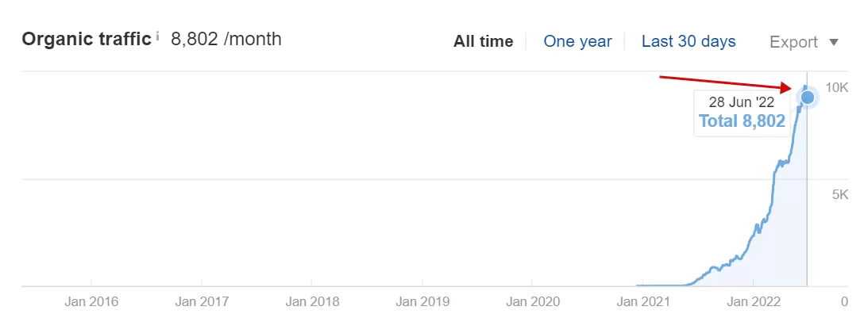
Task: Click the Organic traffic heading
Action: [x=87, y=39]
